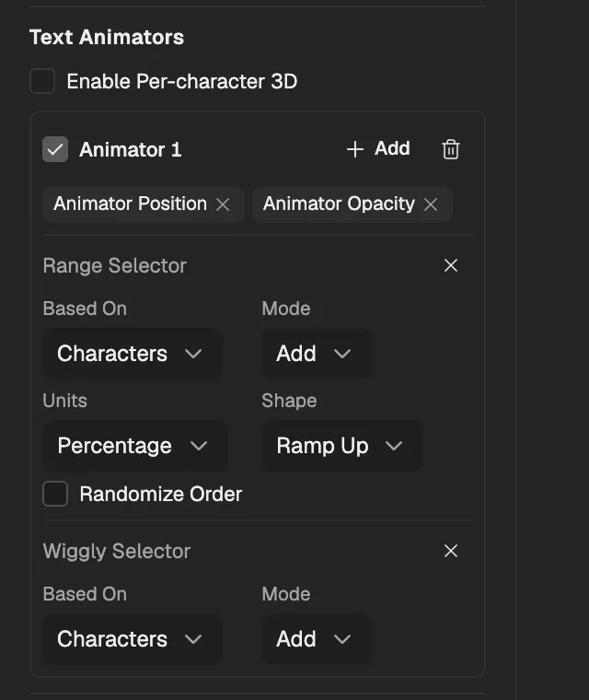Click the Shape field label
The width and height of the screenshot is (589, 700).
(x=289, y=401)
